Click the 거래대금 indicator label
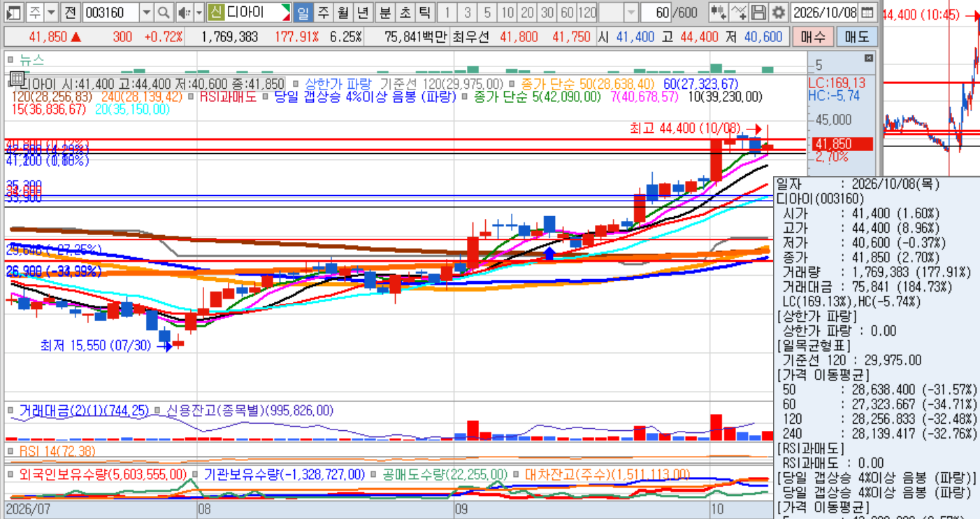Image resolution: width=980 pixels, height=519 pixels. click(x=84, y=411)
